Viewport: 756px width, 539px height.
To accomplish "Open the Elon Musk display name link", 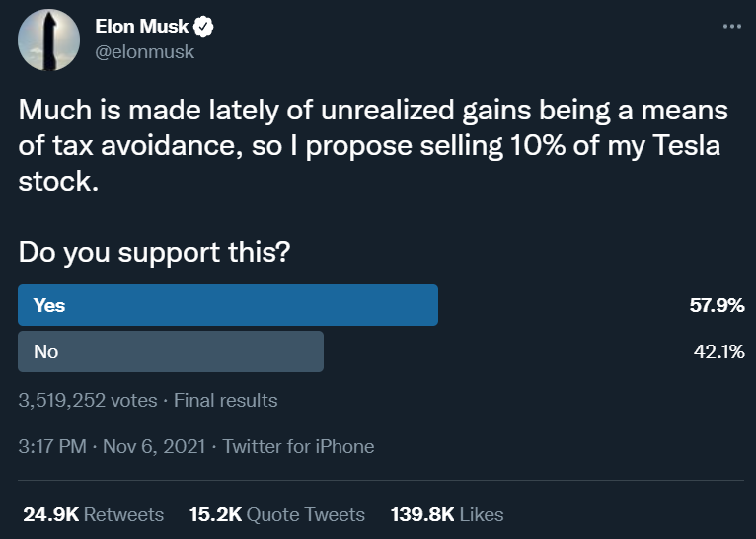I will coord(142,27).
